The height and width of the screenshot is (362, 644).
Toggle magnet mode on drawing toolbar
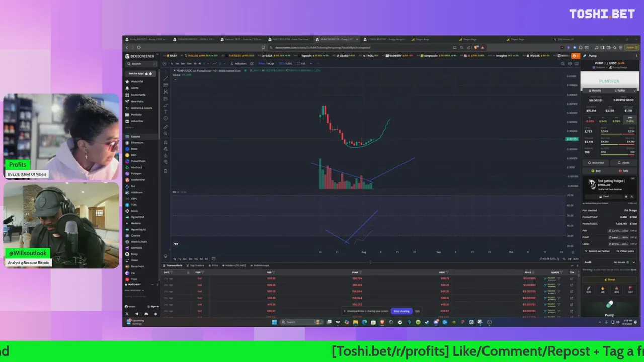[x=166, y=142]
